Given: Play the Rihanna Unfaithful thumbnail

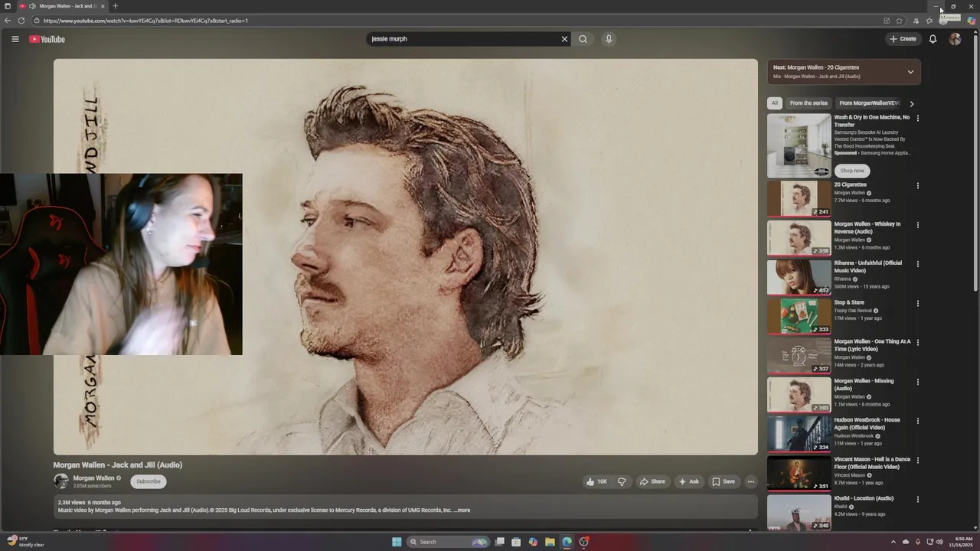Looking at the screenshot, I should [x=799, y=277].
